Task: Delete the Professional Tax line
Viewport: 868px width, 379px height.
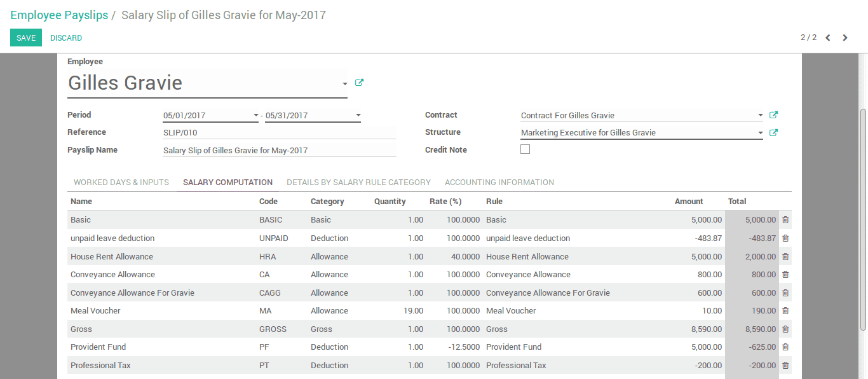Action: (785, 366)
